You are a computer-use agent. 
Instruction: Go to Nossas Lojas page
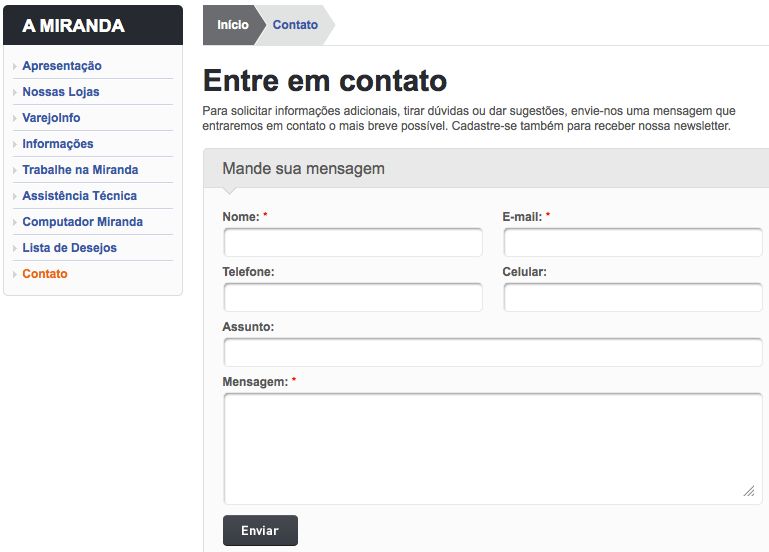(61, 92)
